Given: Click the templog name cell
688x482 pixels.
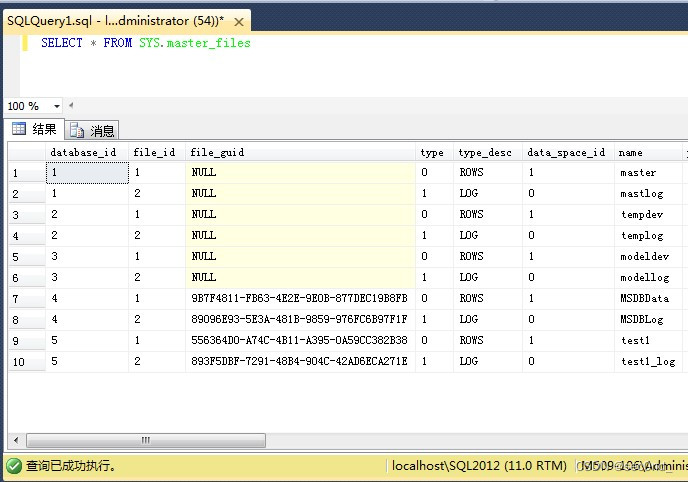Looking at the screenshot, I should 649,236.
